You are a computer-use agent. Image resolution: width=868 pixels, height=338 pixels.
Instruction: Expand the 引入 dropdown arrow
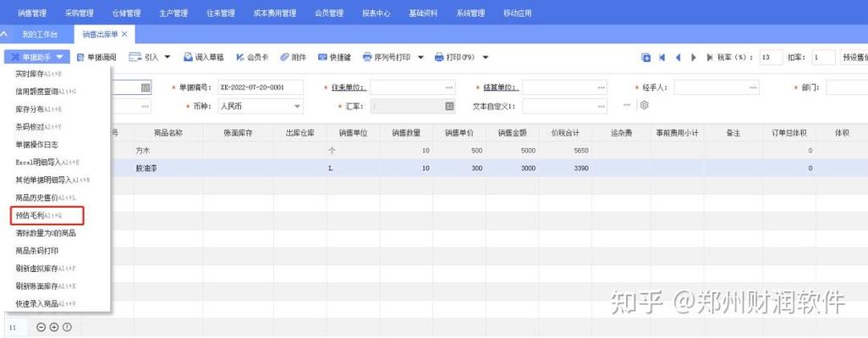click(168, 57)
